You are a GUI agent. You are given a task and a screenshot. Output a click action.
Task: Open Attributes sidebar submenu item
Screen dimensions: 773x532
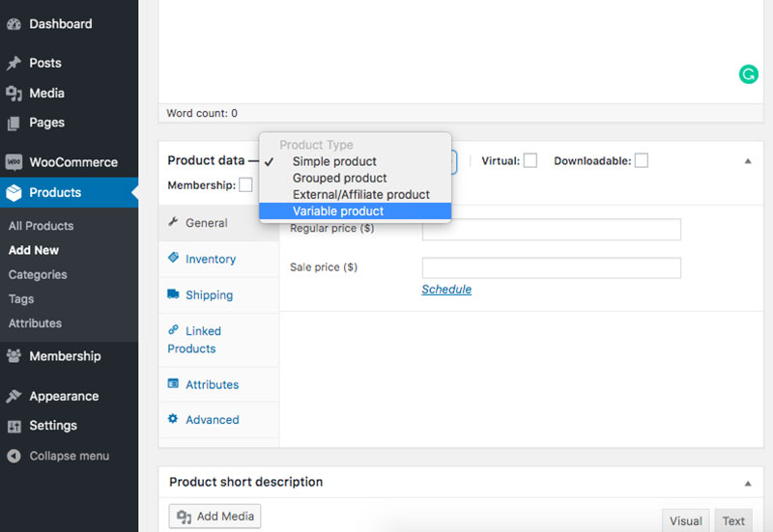[x=35, y=323]
